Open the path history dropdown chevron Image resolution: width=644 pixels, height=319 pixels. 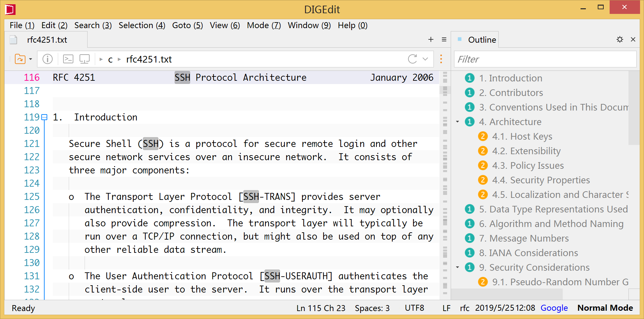pos(425,59)
